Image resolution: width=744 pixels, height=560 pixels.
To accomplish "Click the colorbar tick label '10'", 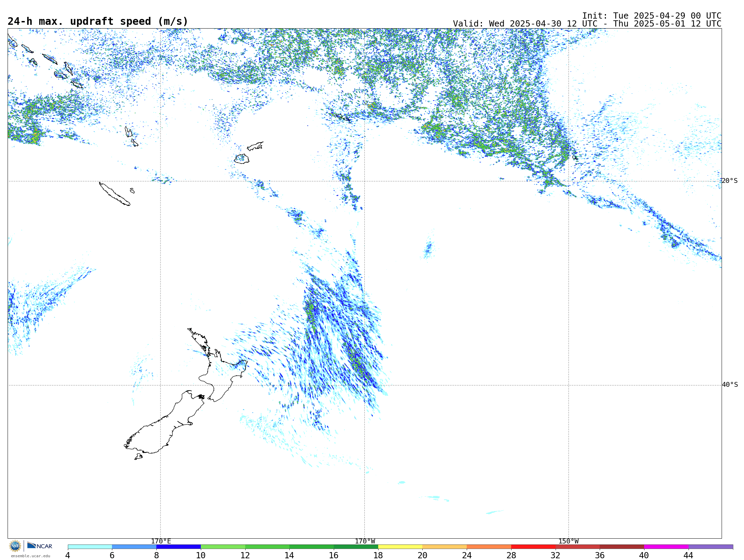I will 201,556.
